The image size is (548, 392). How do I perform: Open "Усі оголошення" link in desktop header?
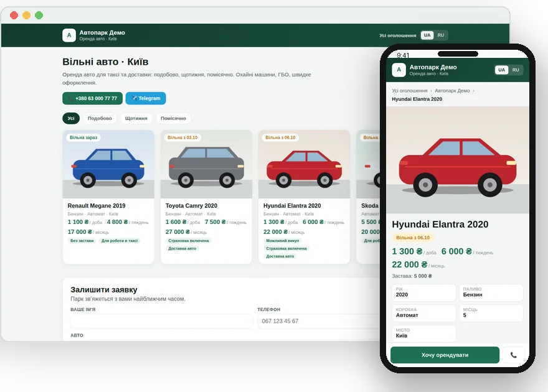(398, 35)
